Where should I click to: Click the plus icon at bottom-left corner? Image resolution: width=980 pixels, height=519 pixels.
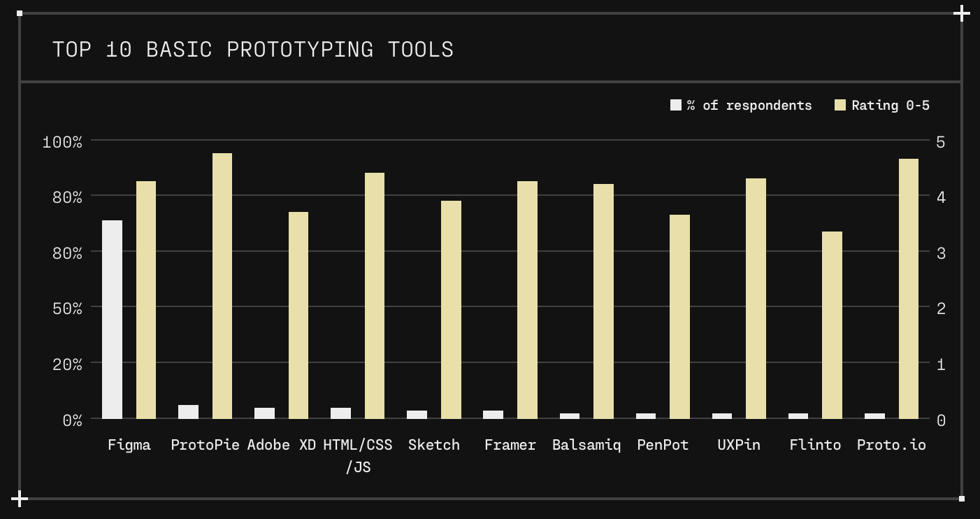pos(20,499)
